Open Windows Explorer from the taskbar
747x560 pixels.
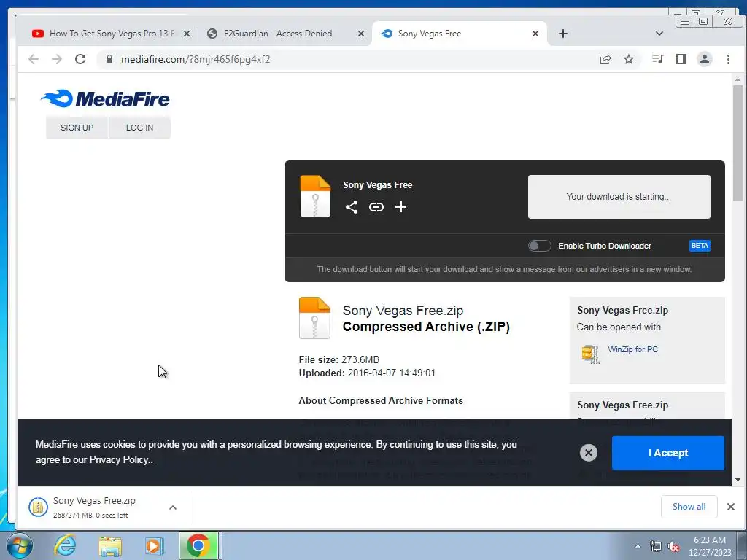(110, 545)
